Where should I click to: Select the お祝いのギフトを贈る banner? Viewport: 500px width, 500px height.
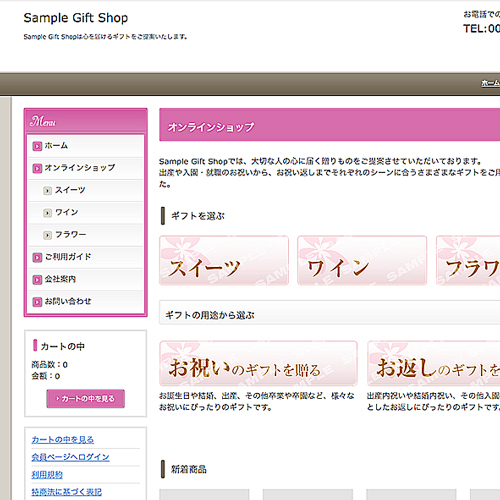tap(258, 363)
